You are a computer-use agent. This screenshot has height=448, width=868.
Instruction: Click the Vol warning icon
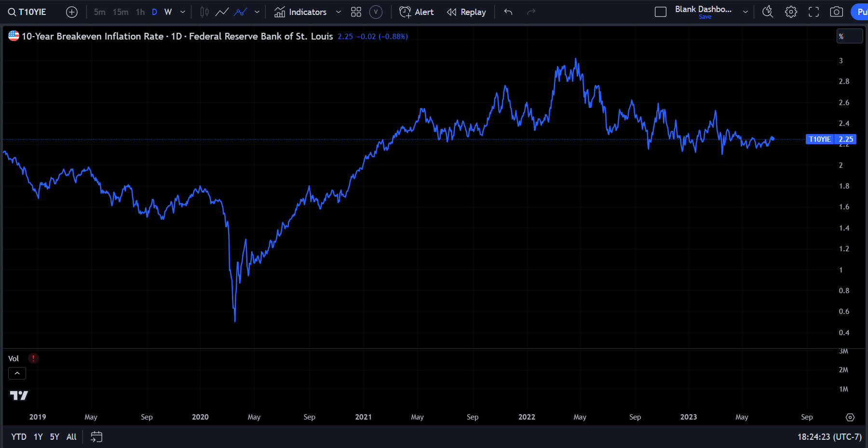point(33,358)
